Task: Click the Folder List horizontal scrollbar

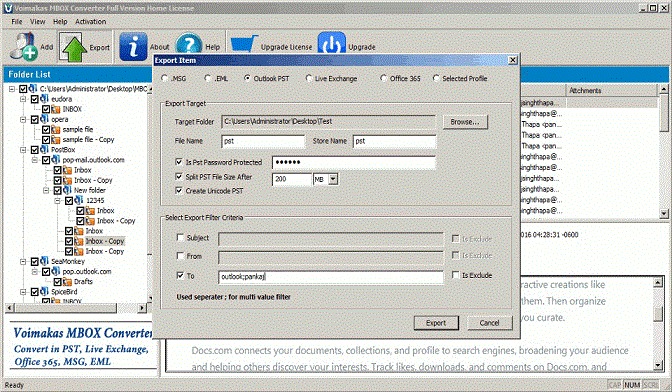Action: pyautogui.click(x=76, y=308)
